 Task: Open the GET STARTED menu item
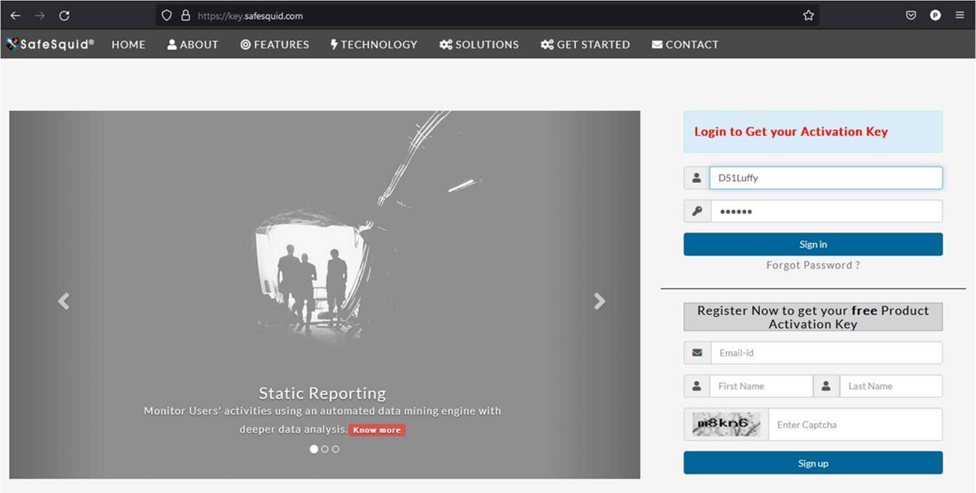click(585, 45)
